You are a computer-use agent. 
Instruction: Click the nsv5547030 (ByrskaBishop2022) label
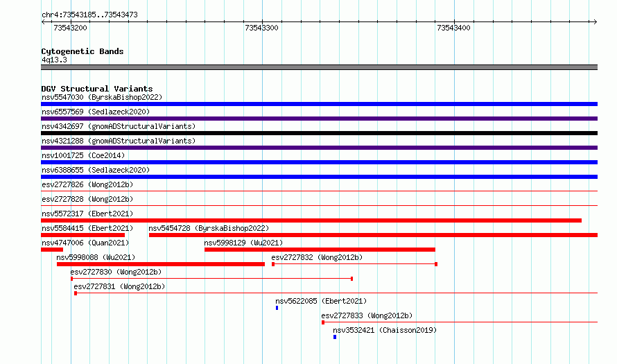102,97
